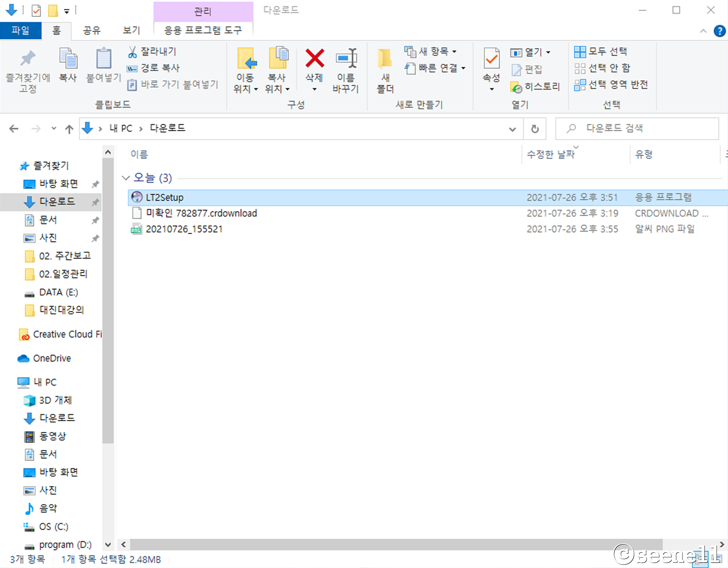Switch to the View (보기) ribbon tab
Screen dimensions: 728x568
click(x=131, y=31)
